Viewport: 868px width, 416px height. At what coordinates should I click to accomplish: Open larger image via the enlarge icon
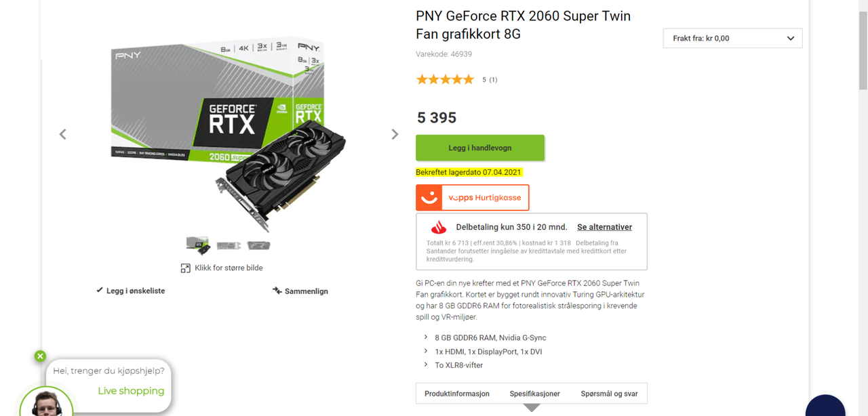click(x=185, y=268)
